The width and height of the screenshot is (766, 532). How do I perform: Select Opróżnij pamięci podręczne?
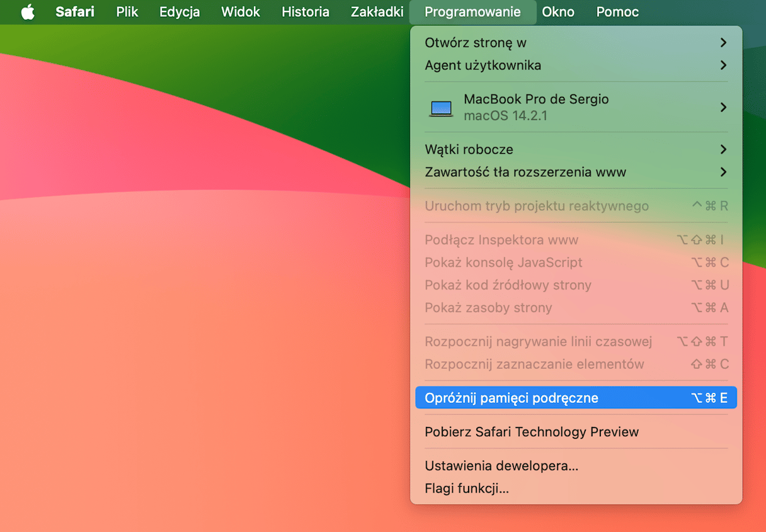[576, 398]
